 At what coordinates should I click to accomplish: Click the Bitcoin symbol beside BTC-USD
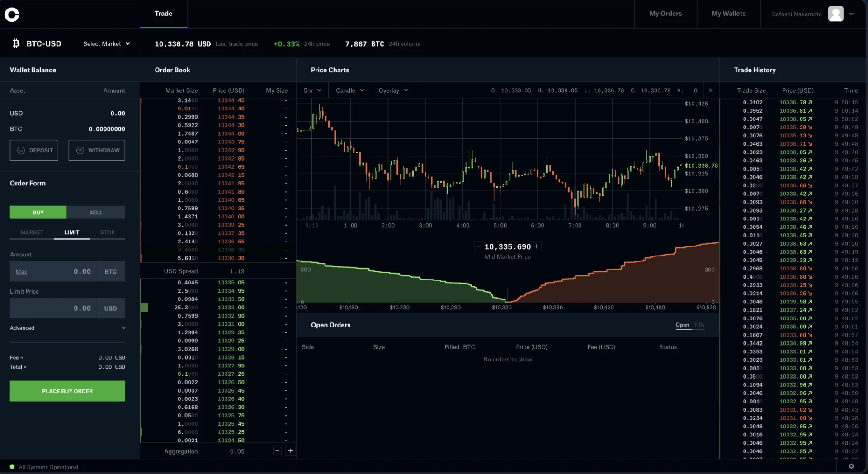[16, 43]
